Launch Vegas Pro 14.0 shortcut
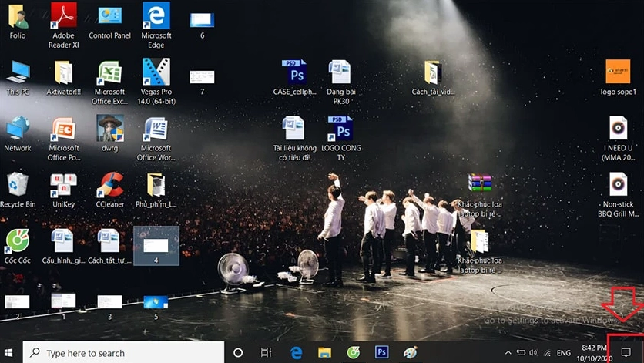 tap(156, 82)
